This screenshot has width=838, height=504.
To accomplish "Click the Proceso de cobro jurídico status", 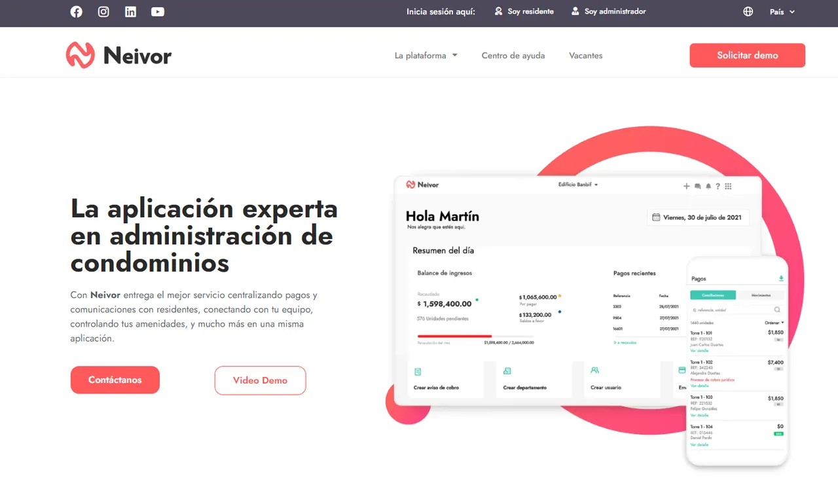I will point(712,380).
